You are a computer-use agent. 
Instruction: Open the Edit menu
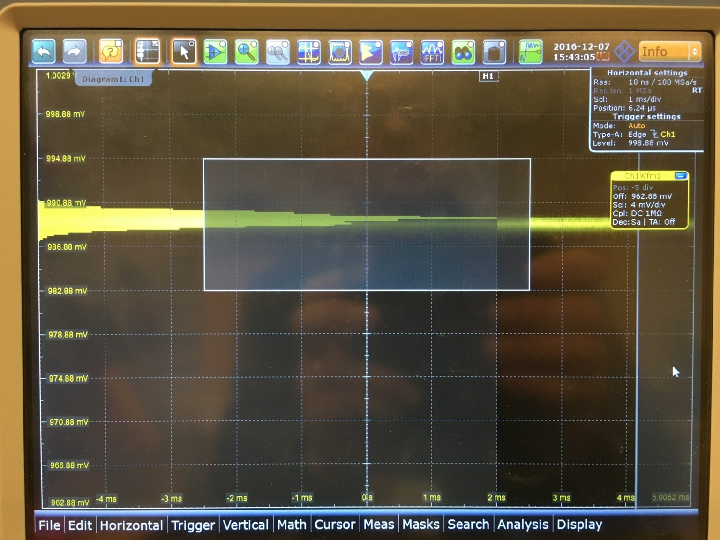coord(80,525)
